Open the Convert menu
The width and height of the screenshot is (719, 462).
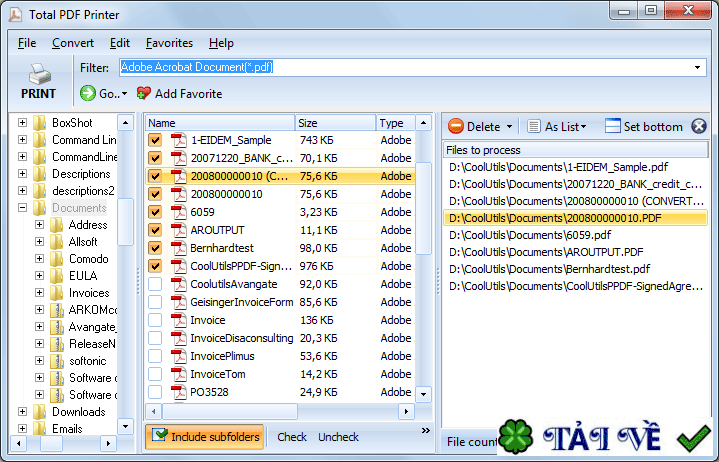pos(73,43)
